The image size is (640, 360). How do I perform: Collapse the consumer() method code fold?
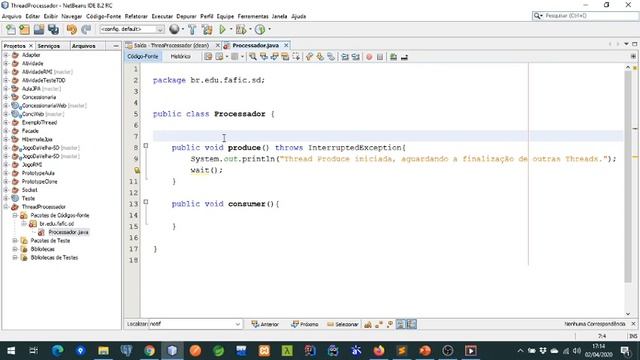coord(146,202)
